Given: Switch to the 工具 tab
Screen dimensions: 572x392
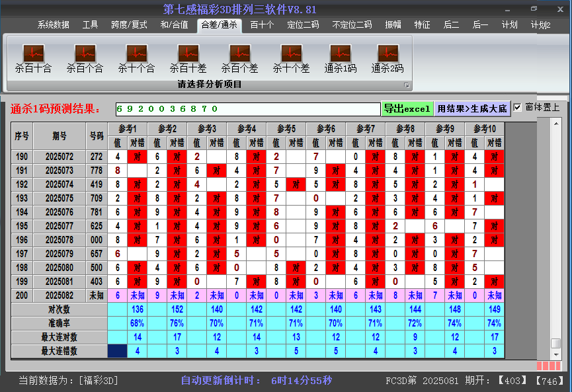Looking at the screenshot, I should [90, 25].
